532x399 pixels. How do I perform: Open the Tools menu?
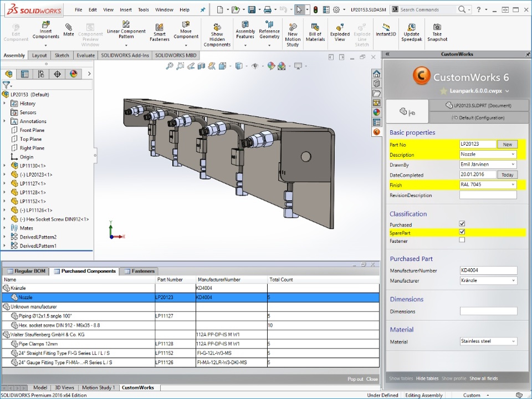144,9
